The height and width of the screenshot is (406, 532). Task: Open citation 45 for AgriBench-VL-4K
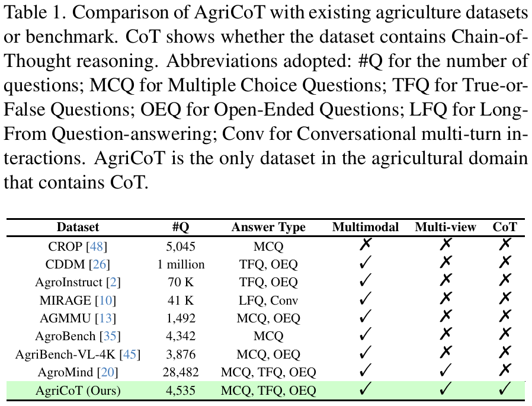tap(130, 354)
